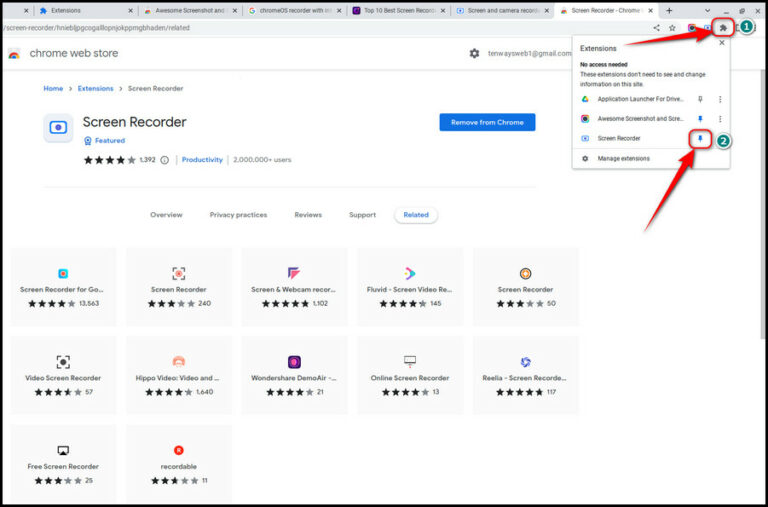Open more options for Awesome Screenshot

(x=720, y=119)
